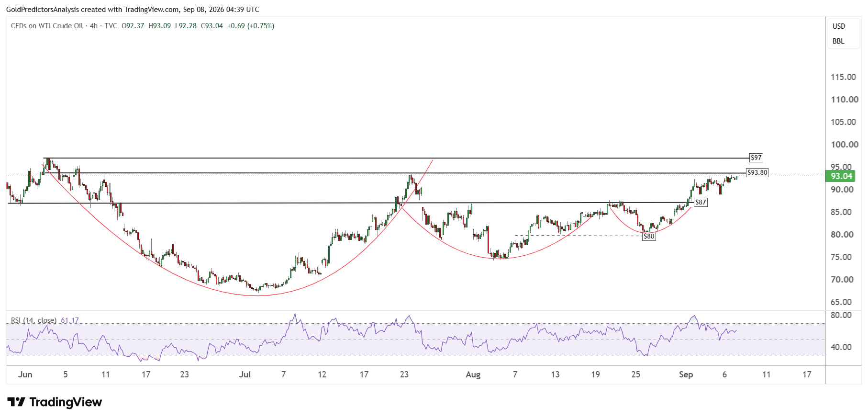Screen dimensions: 868x420
Task: Click the RSI value 61.17
Action: (x=70, y=320)
